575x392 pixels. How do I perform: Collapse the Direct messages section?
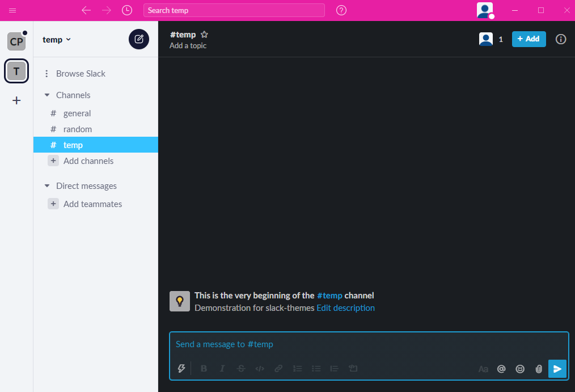(x=47, y=186)
